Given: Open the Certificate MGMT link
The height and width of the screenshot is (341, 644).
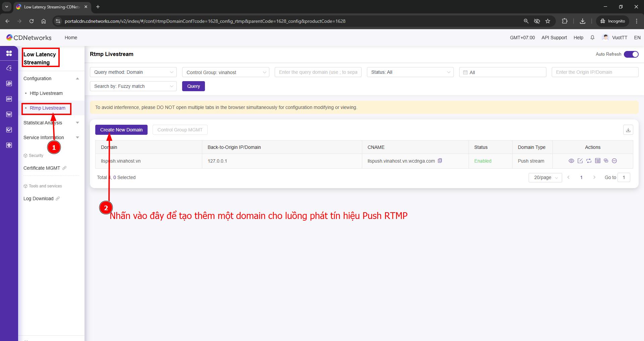Looking at the screenshot, I should [x=42, y=168].
